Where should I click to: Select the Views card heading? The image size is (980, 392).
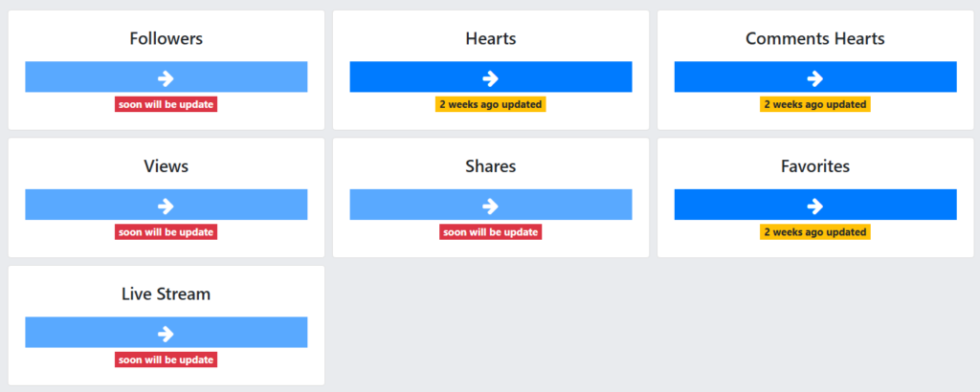coord(167,166)
